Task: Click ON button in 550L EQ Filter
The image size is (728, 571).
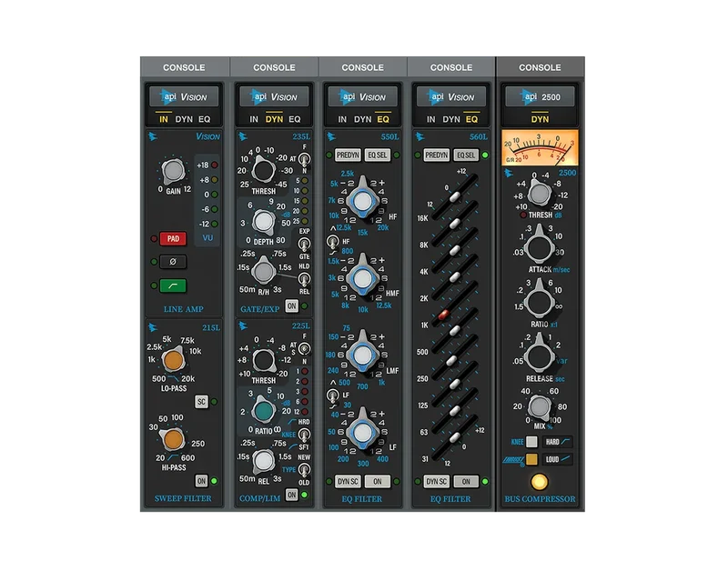Action: 377,482
